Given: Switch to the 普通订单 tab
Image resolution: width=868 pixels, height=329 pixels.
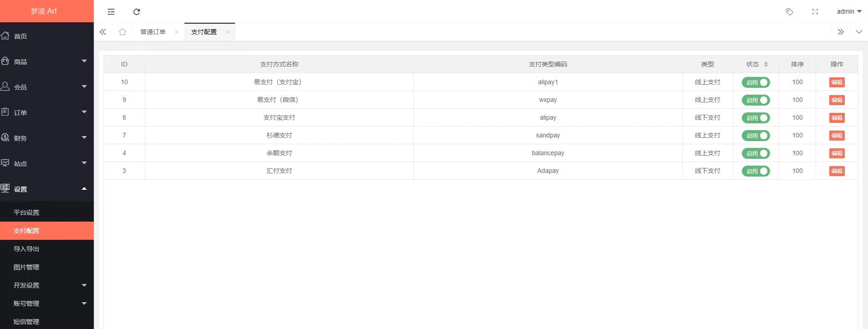Looking at the screenshot, I should tap(153, 32).
